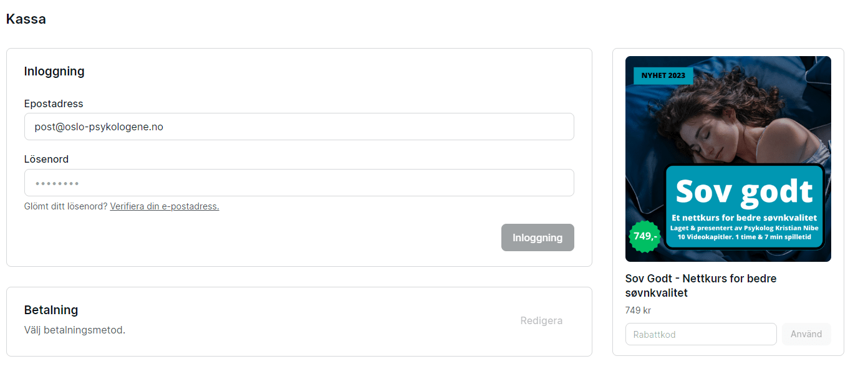Click Redigera in the Betalning section
868x374 pixels.
tap(541, 320)
